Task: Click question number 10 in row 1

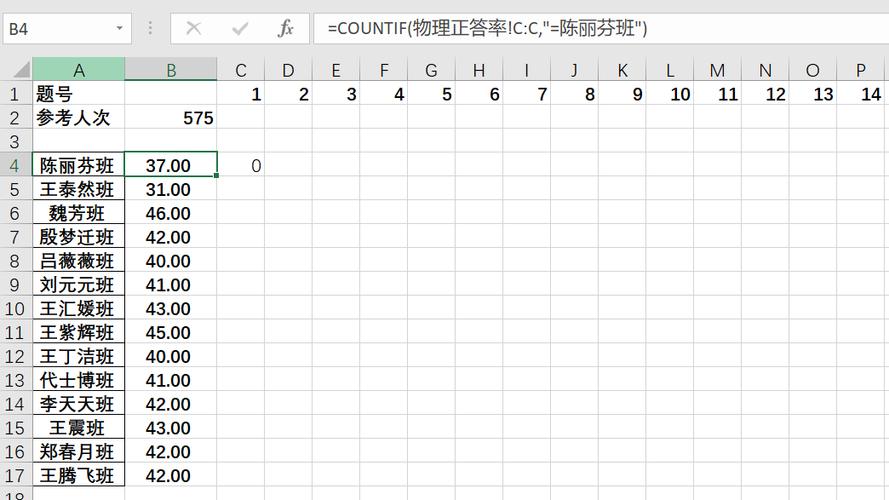Action: 670,94
